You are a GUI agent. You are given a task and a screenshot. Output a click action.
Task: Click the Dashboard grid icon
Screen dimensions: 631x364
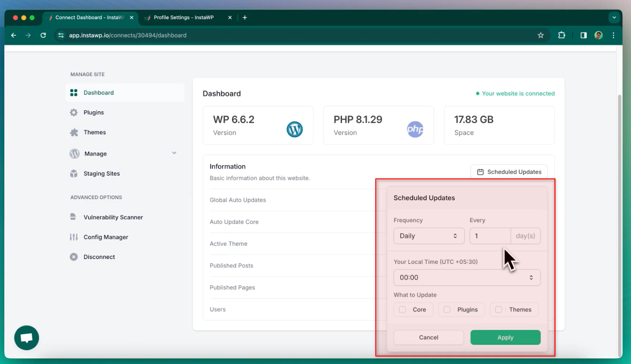pyautogui.click(x=74, y=93)
